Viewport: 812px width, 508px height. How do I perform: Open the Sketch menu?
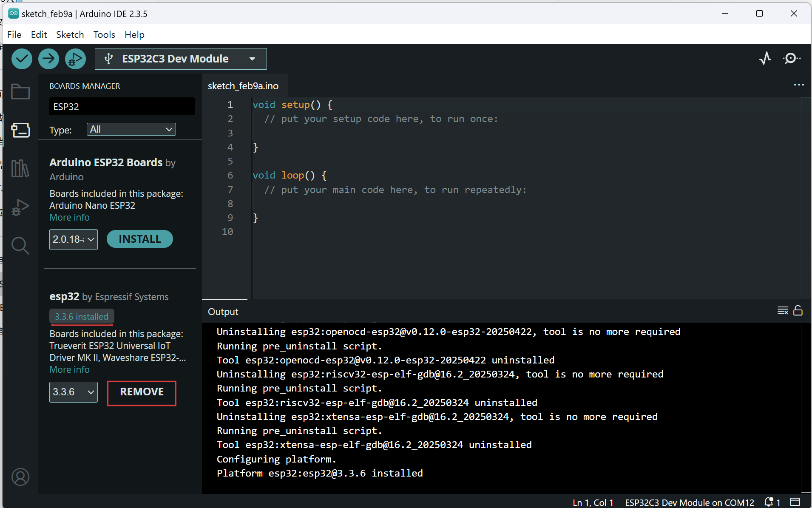70,34
